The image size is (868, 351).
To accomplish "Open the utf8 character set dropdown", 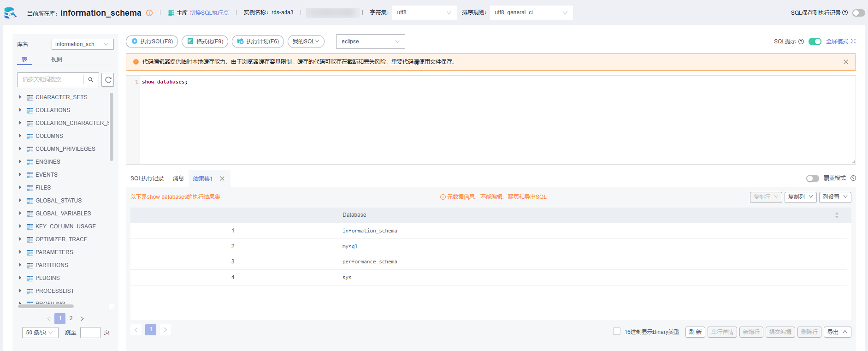I will click(424, 13).
